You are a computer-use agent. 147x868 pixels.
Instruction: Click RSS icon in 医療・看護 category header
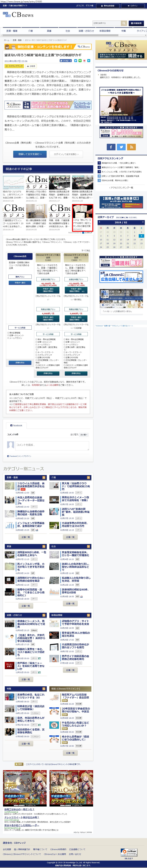[44, 478]
